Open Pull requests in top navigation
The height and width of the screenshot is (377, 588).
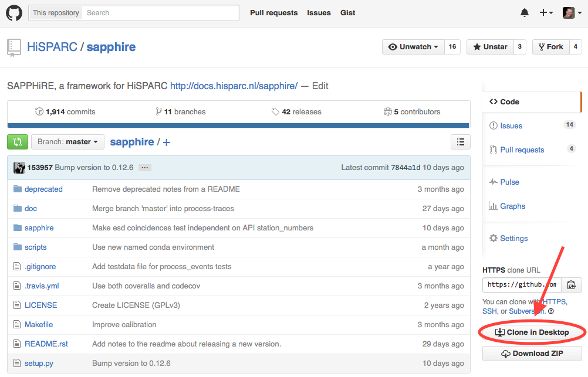point(273,13)
